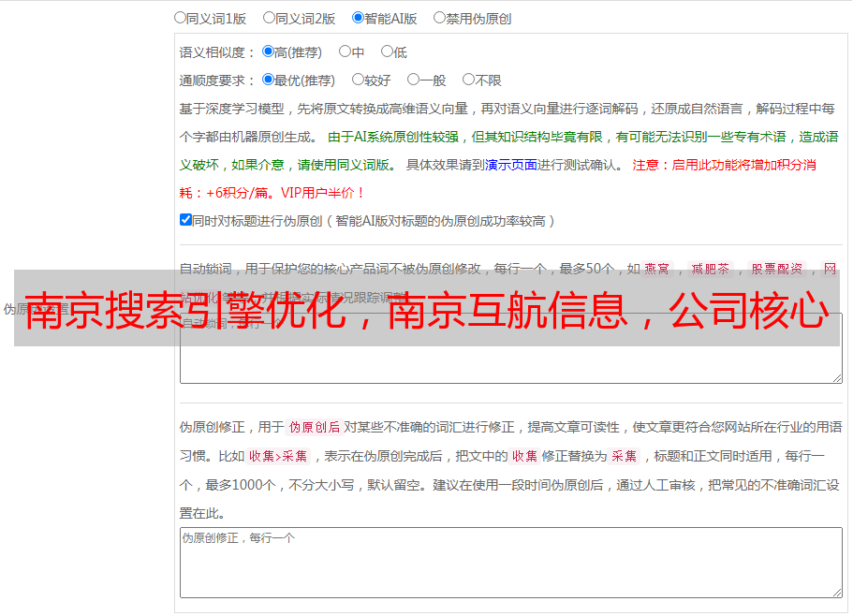Image resolution: width=853 pixels, height=616 pixels.
Task: Select the 同义词1版 radio option
Action: 180,18
